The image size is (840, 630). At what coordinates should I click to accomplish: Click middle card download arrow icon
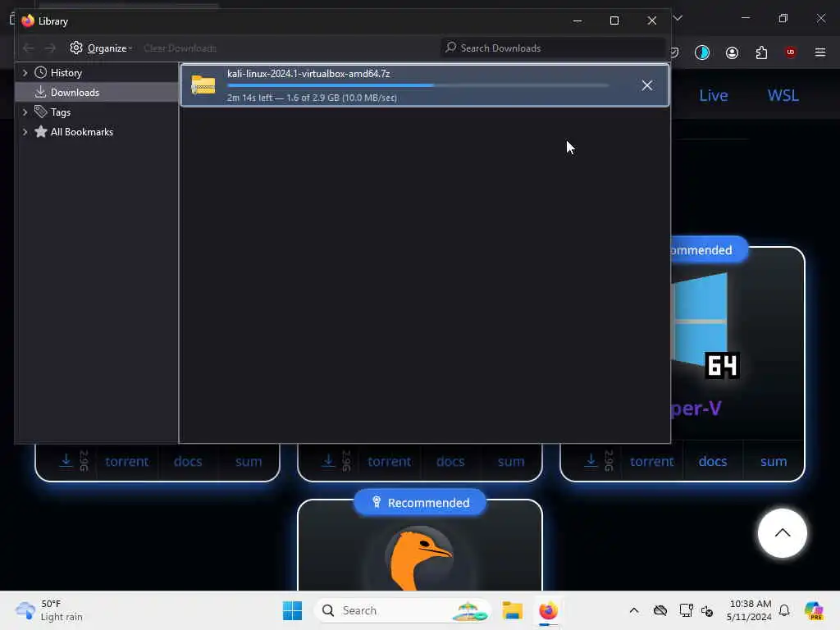click(328, 461)
